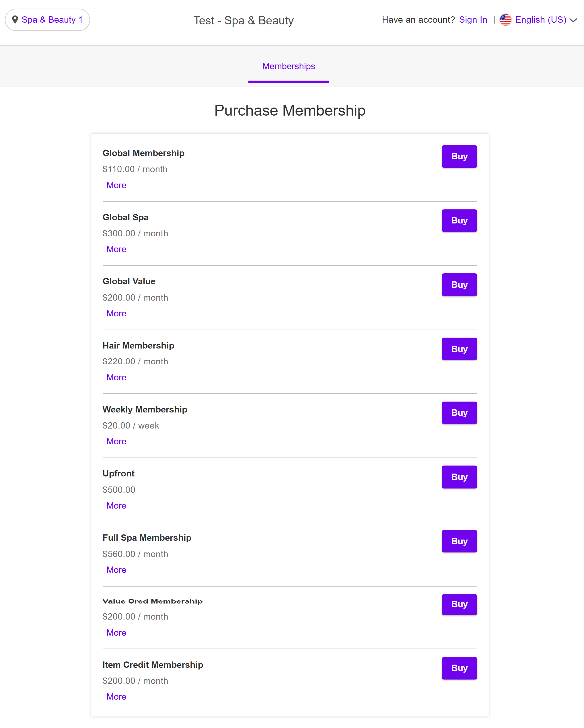This screenshot has width=584, height=728.
Task: Buy the Global Value membership
Action: 459,285
